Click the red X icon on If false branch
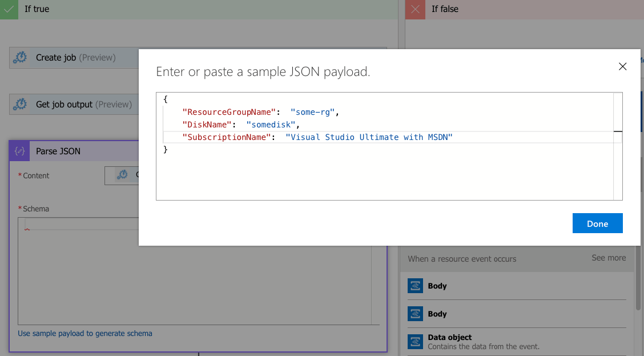The height and width of the screenshot is (356, 644). click(415, 9)
